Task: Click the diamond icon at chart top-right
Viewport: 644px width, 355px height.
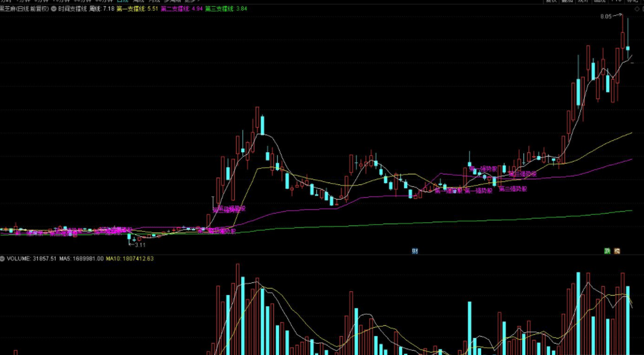Action: coord(637,9)
